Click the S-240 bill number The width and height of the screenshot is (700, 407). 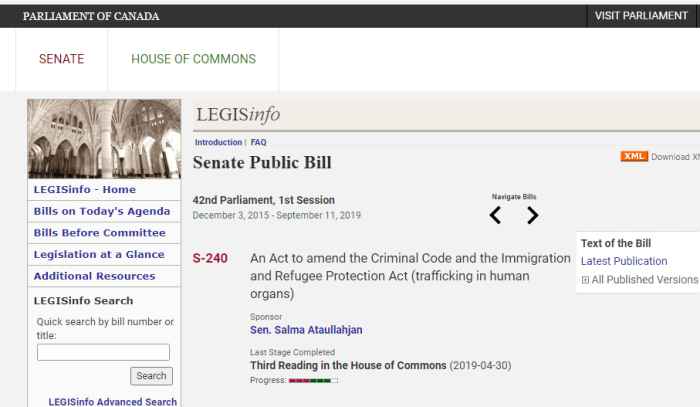tap(210, 258)
